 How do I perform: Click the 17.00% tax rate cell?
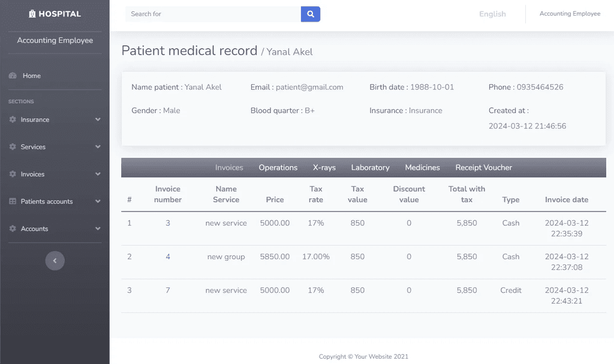click(x=315, y=257)
